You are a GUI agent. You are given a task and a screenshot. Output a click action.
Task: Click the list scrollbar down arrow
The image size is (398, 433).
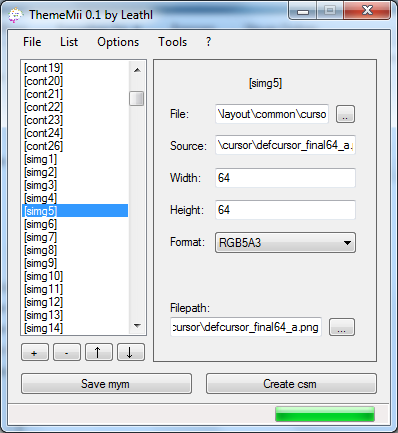point(137,326)
